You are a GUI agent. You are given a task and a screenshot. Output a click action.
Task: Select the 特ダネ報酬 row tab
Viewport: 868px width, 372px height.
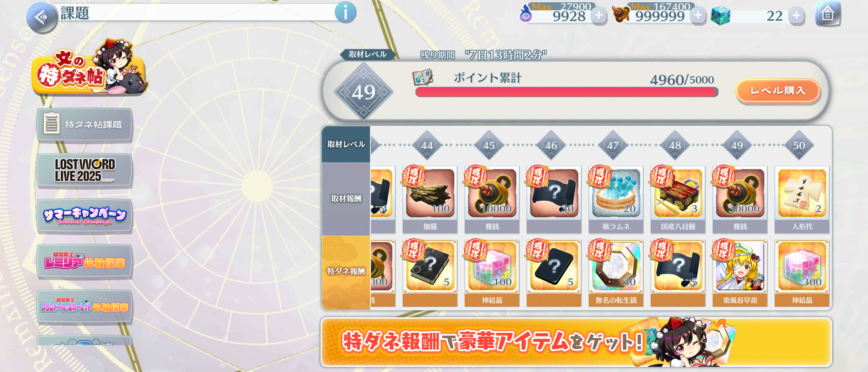[x=346, y=272]
